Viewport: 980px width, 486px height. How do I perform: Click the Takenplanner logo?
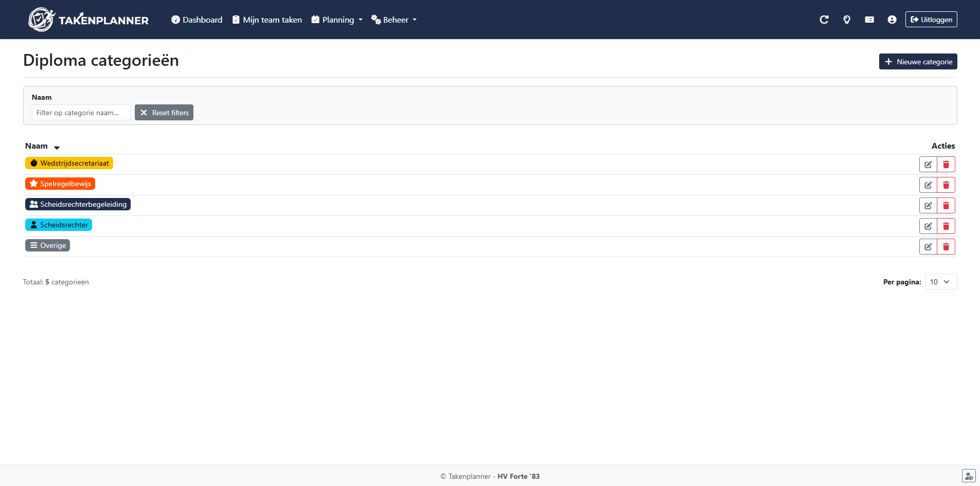coord(88,20)
